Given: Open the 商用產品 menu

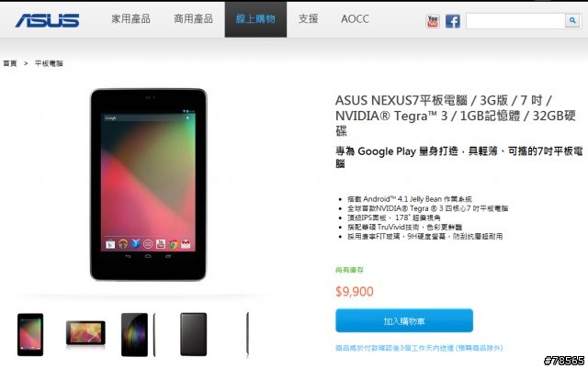Looking at the screenshot, I should point(193,18).
